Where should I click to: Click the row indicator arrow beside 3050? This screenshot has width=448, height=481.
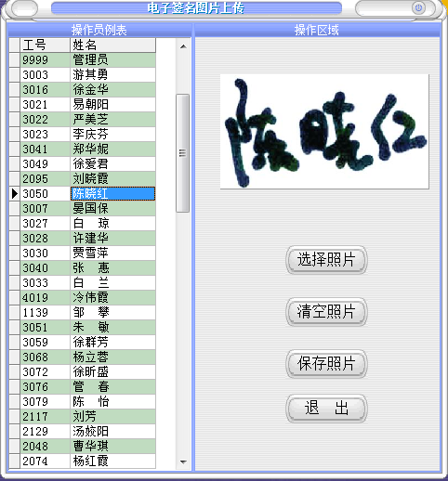tap(14, 194)
